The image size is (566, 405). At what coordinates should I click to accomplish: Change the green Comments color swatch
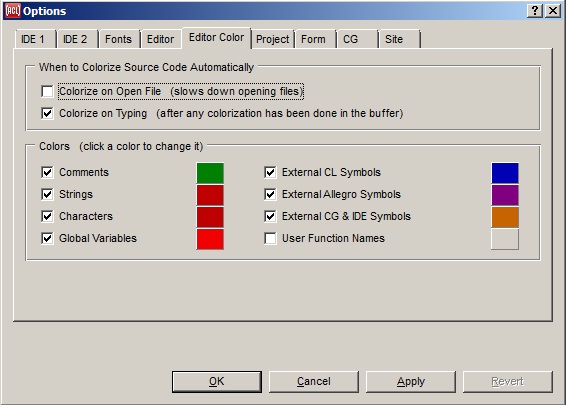point(210,173)
